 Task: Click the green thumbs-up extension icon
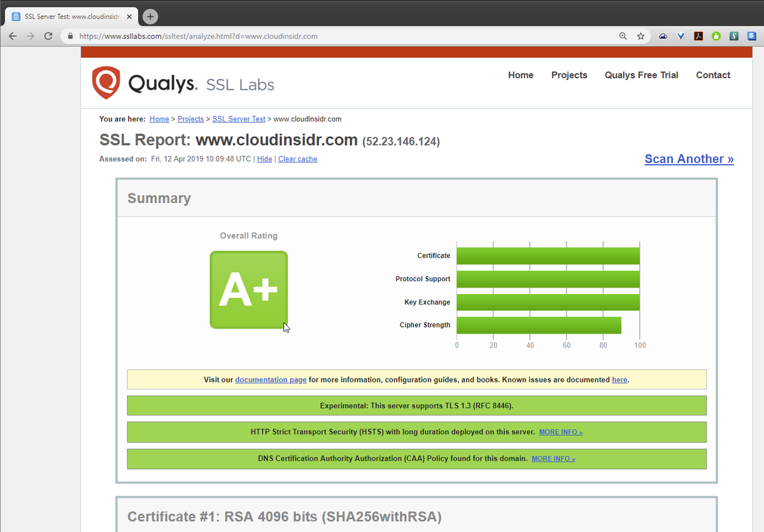716,36
